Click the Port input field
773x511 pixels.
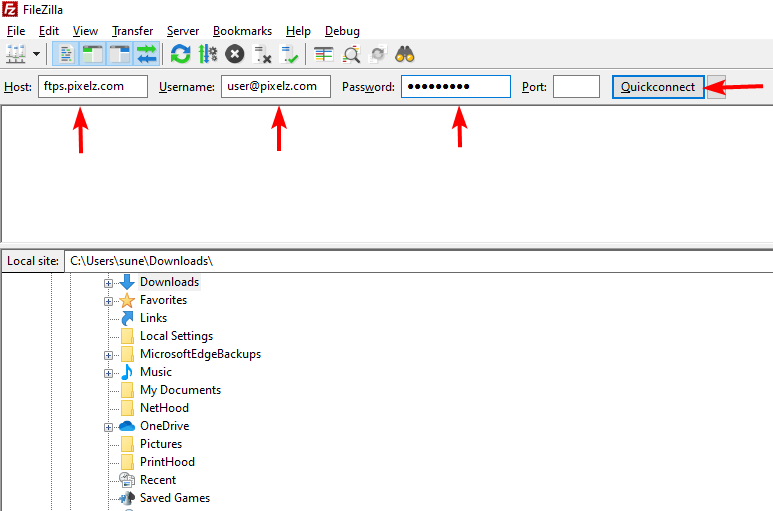click(576, 86)
